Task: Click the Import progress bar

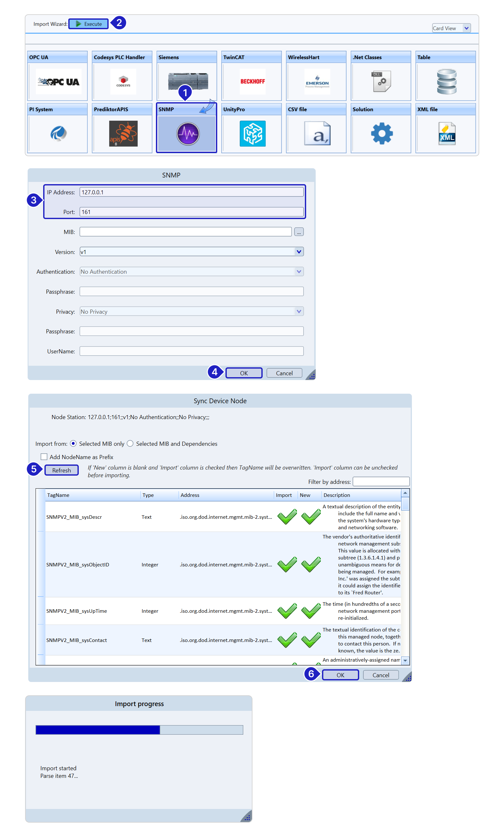Action: (x=139, y=730)
